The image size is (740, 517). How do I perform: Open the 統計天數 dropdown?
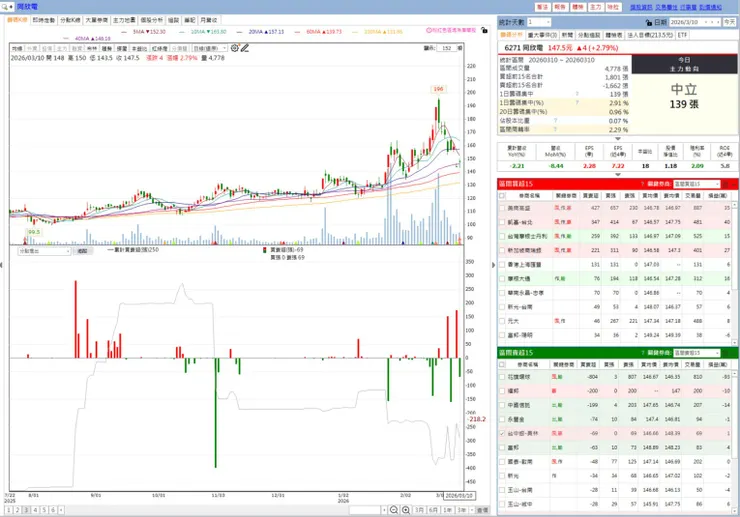click(x=548, y=22)
